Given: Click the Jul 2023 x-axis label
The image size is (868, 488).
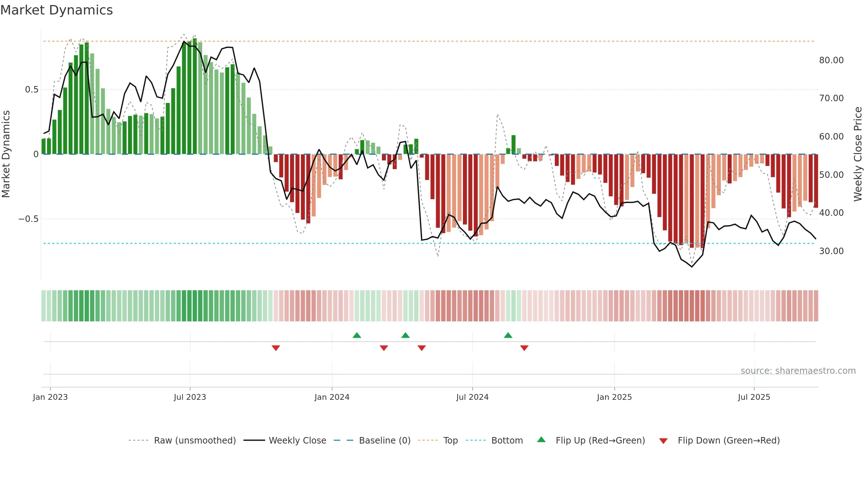Looking at the screenshot, I should tap(190, 397).
